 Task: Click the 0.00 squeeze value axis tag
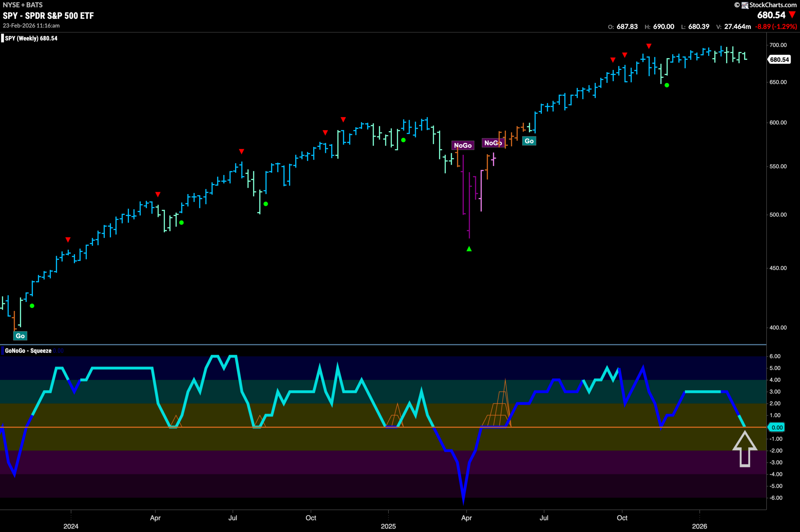click(x=777, y=427)
